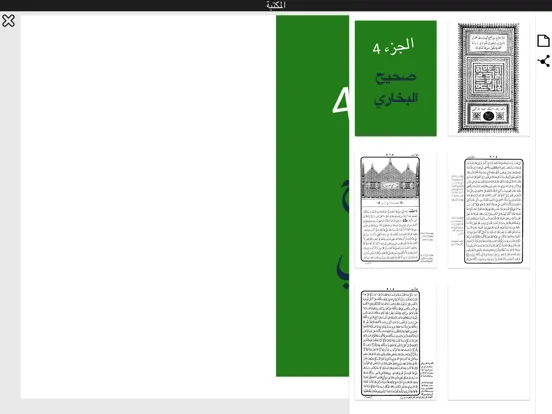Open second-row text page thumbnail beside dome page
The height and width of the screenshot is (414, 552).
[x=489, y=210]
